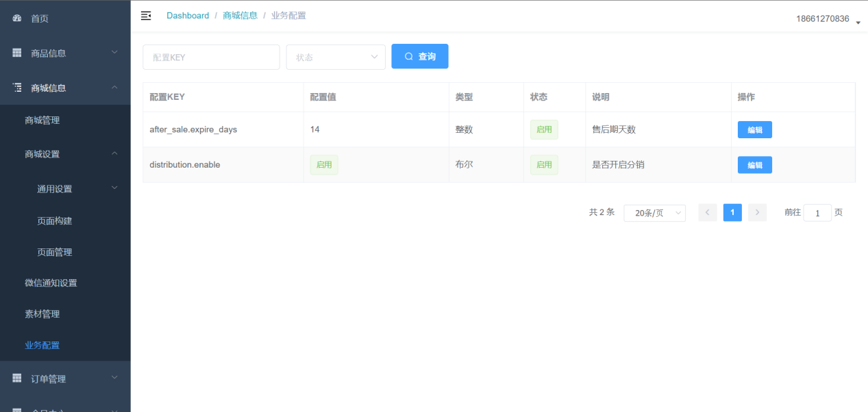Click the 订单管理 grid icon
This screenshot has height=412, width=868.
17,378
